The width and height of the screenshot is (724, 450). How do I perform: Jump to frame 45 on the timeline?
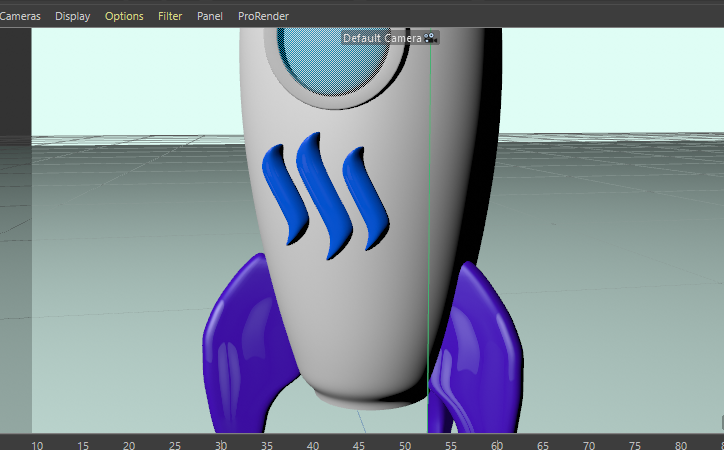(x=358, y=445)
